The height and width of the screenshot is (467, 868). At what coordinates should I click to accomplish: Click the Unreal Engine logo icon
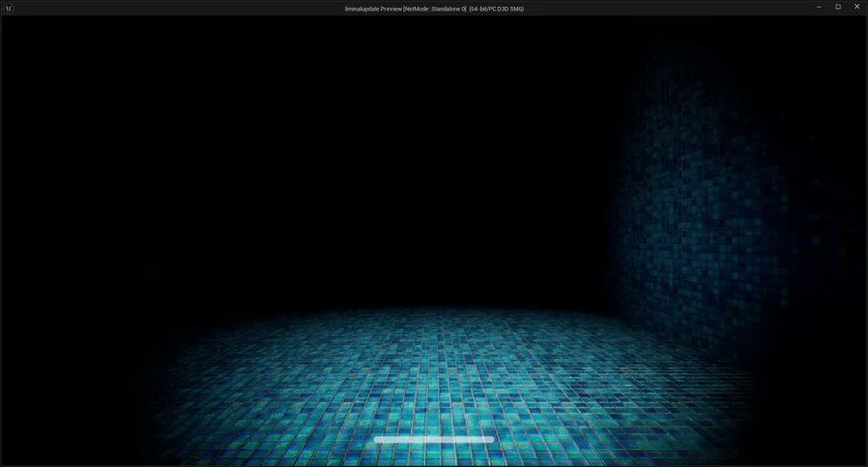pos(9,9)
